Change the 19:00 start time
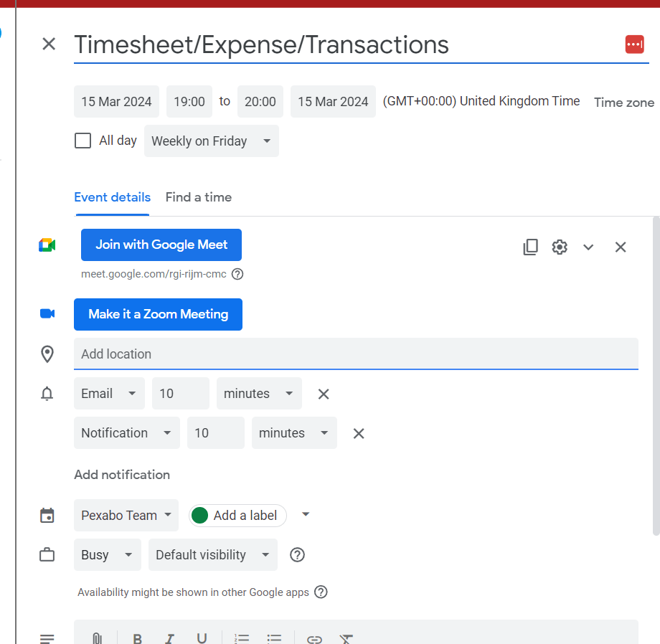 [x=189, y=101]
